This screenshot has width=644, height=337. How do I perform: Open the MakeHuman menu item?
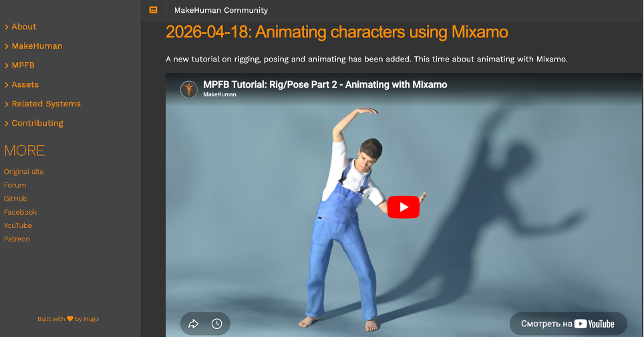coord(37,46)
